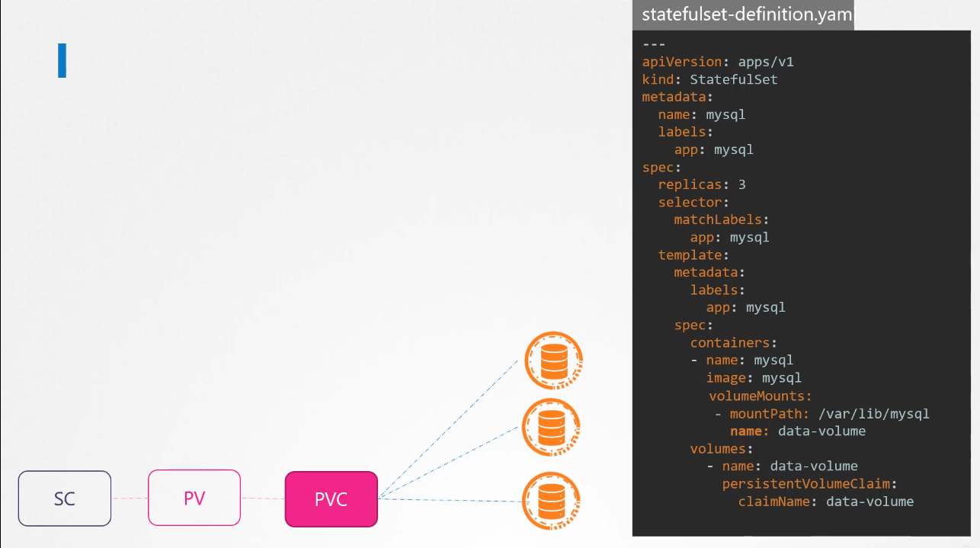Select the pink PVC box
The width and height of the screenshot is (980, 548).
331,499
